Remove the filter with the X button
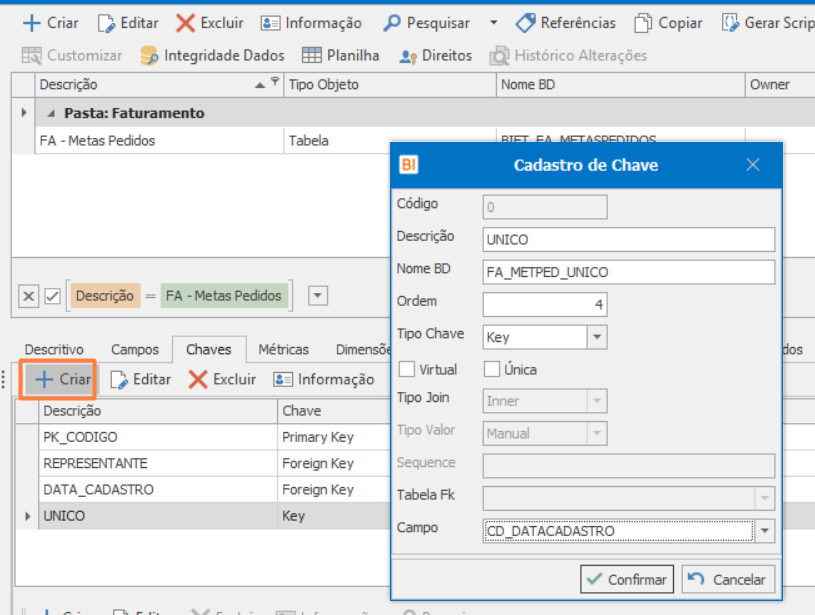Image resolution: width=815 pixels, height=615 pixels. 29,296
